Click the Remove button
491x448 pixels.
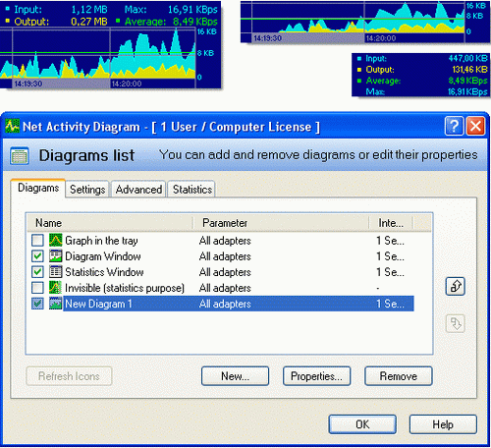coord(399,376)
